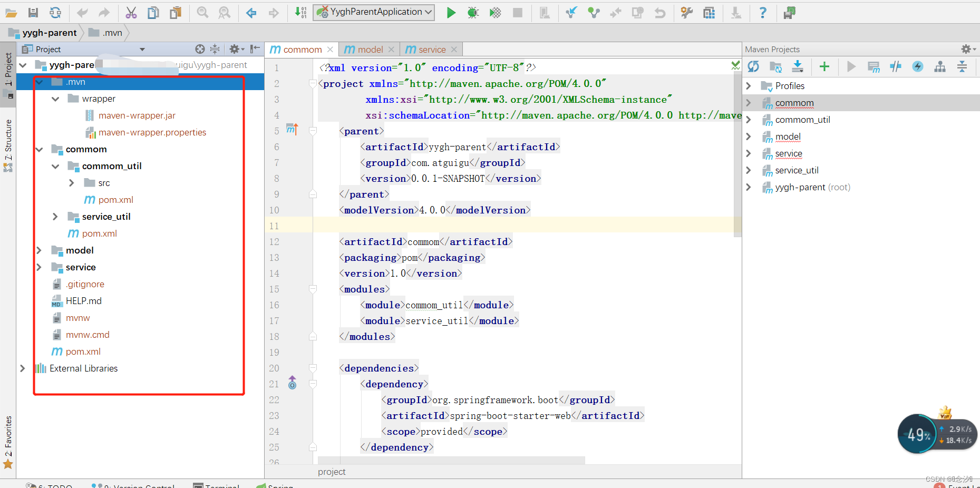Collapse all in the Project panel header

pos(215,49)
